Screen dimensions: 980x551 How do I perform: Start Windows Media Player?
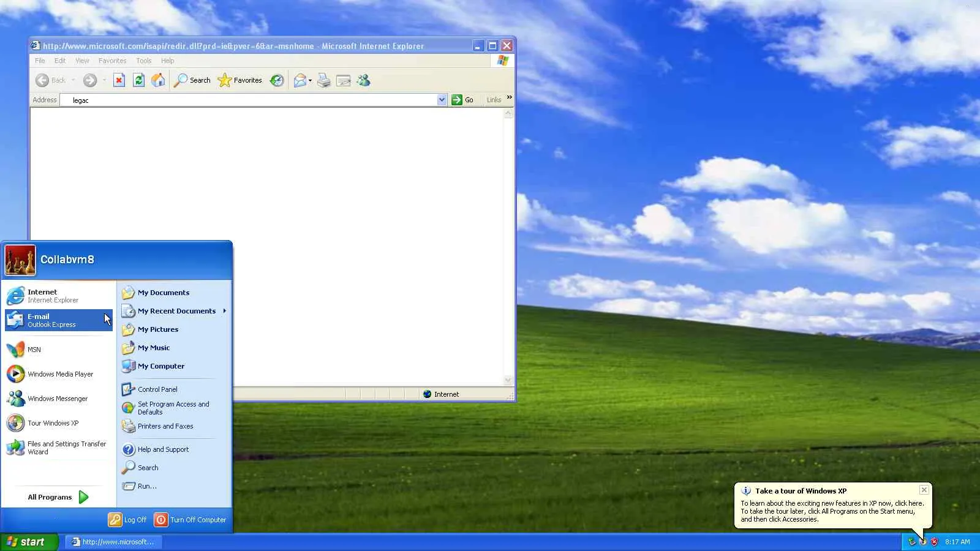pos(59,374)
